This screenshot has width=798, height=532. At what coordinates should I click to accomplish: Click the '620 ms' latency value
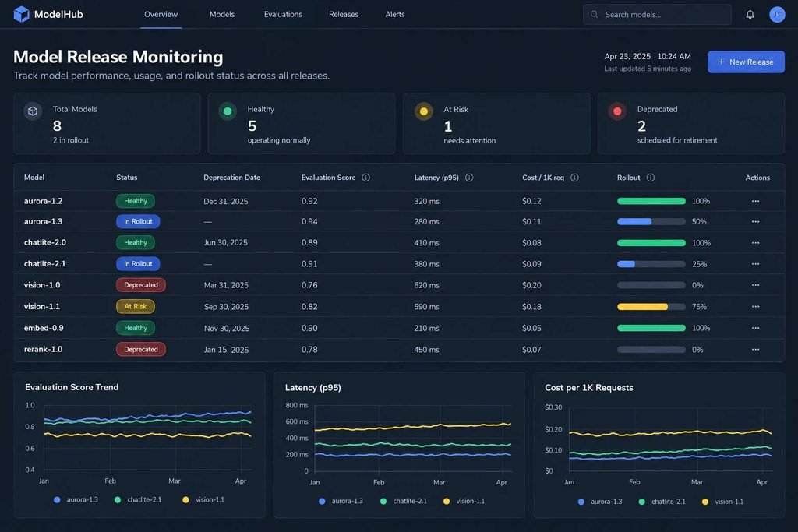pos(426,285)
